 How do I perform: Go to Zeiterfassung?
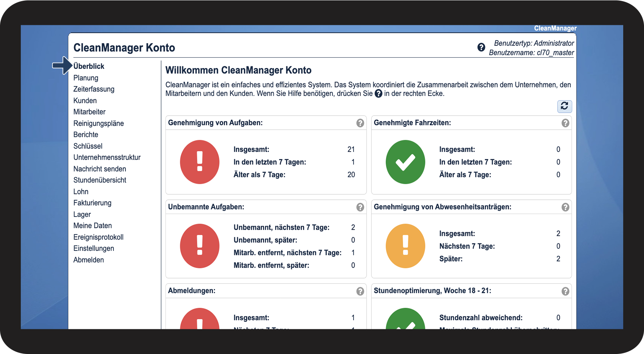point(94,89)
